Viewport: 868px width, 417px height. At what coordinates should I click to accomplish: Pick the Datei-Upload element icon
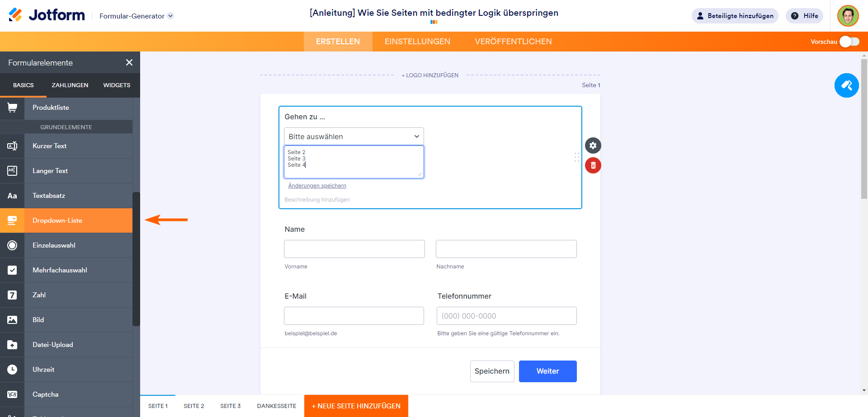point(12,345)
